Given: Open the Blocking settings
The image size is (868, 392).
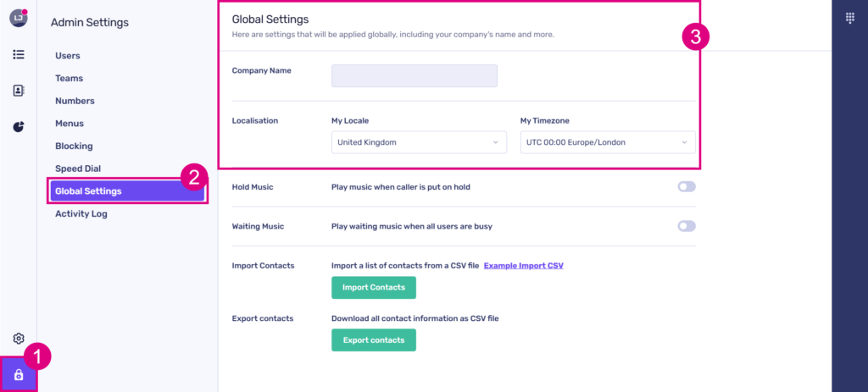Looking at the screenshot, I should pos(74,146).
